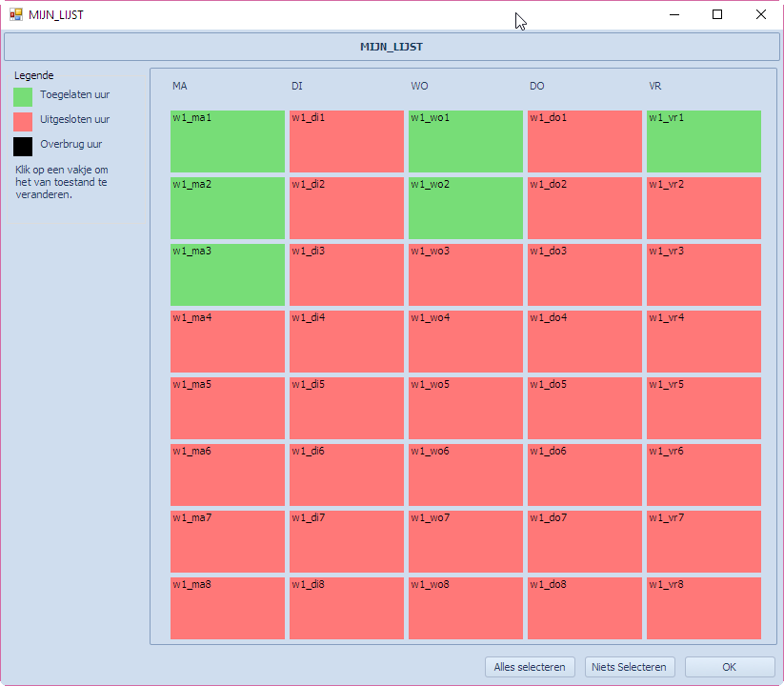The width and height of the screenshot is (784, 686).
Task: Toggle the w1_di1 hour cell
Action: 347,142
